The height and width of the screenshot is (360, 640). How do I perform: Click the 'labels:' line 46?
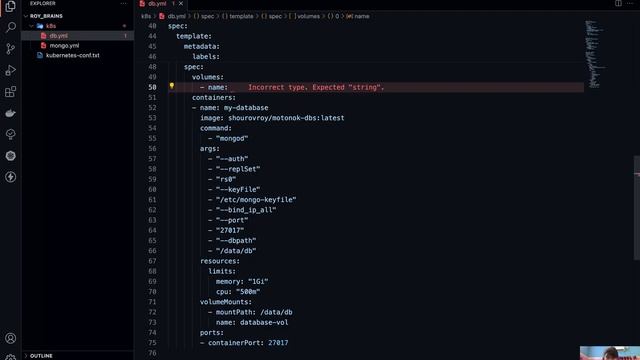(x=206, y=56)
